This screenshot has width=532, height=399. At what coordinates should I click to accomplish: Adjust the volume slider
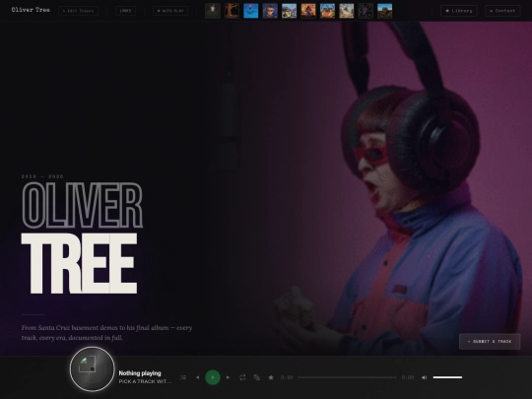pyautogui.click(x=447, y=377)
